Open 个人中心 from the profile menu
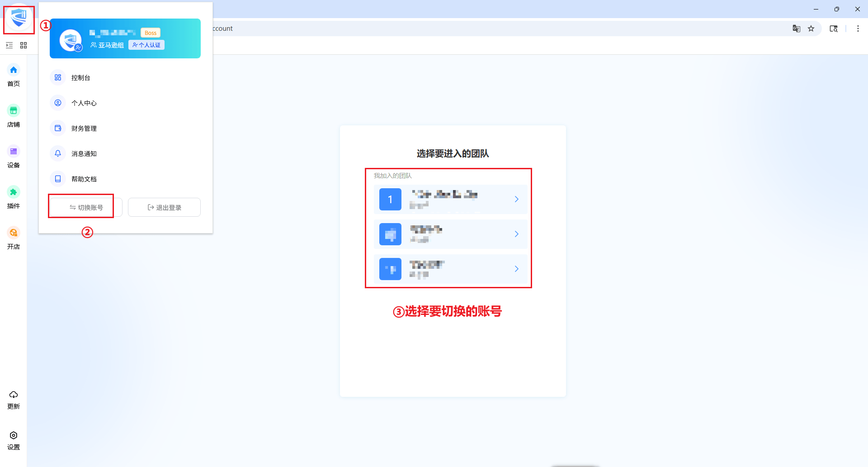 coord(84,103)
